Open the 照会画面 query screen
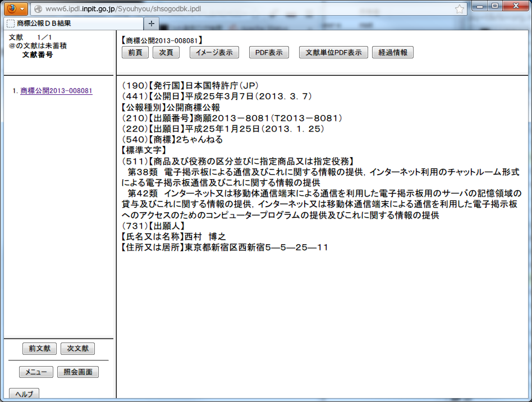 click(x=77, y=372)
